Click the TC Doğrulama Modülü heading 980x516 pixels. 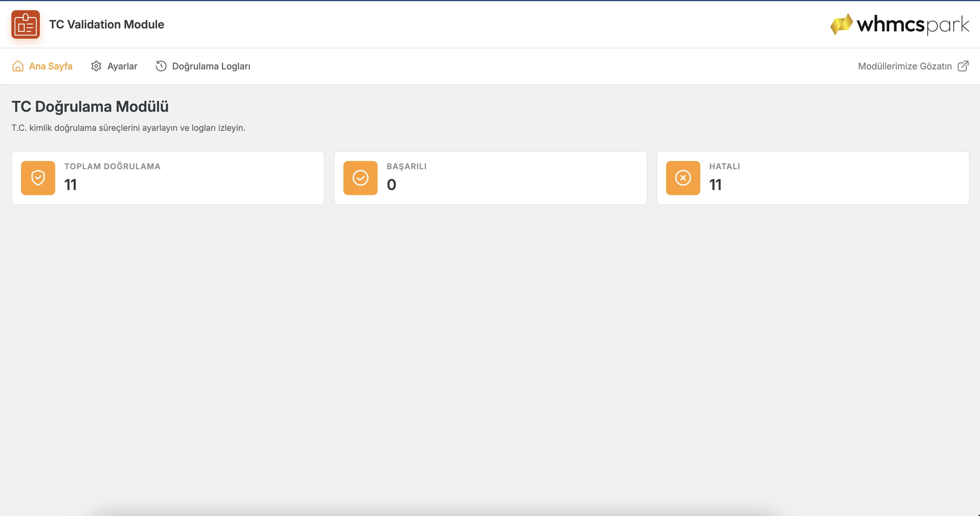(x=90, y=106)
